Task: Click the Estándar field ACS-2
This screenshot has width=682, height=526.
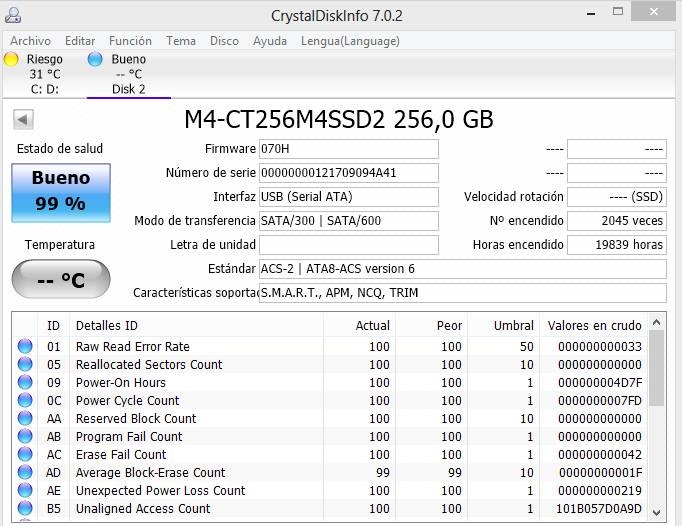Action: [463, 268]
